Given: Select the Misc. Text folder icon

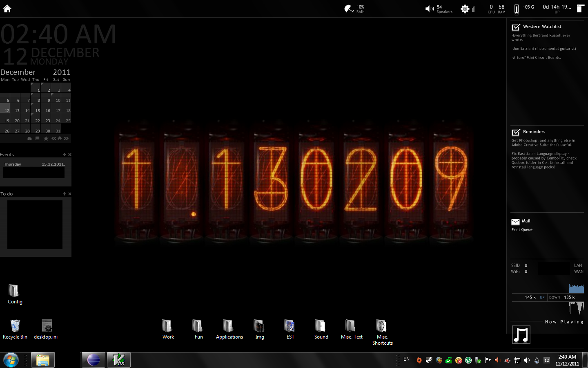Looking at the screenshot, I should [352, 330].
